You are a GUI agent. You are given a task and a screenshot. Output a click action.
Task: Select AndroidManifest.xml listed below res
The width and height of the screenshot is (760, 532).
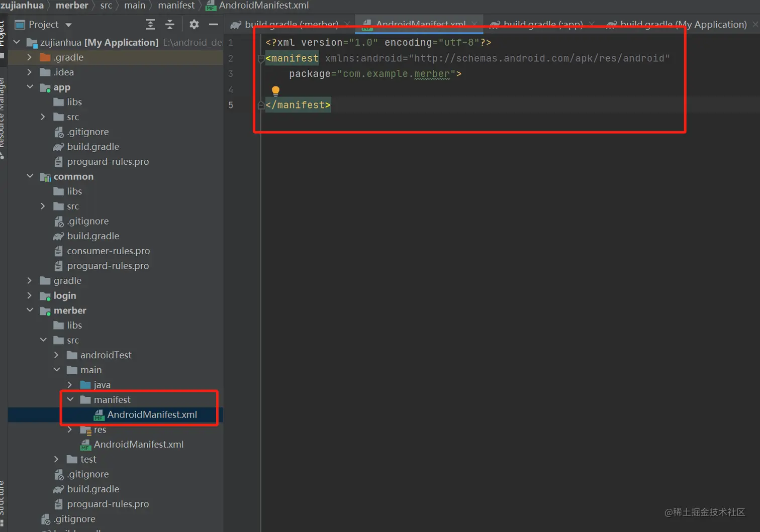tap(139, 445)
